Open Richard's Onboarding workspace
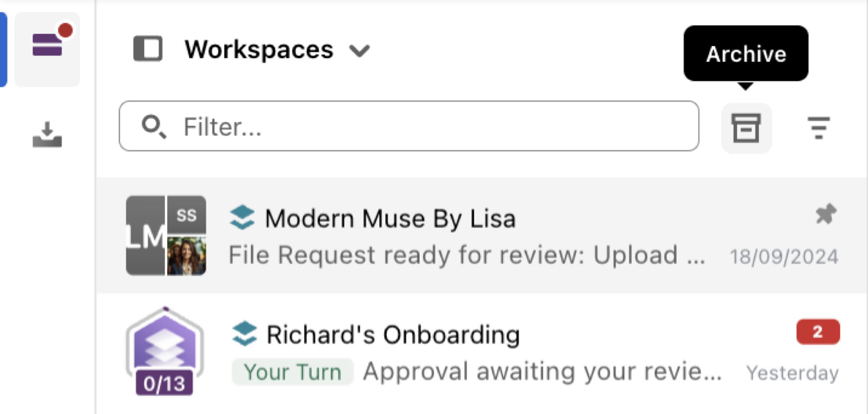Image resolution: width=868 pixels, height=414 pixels. [481, 353]
